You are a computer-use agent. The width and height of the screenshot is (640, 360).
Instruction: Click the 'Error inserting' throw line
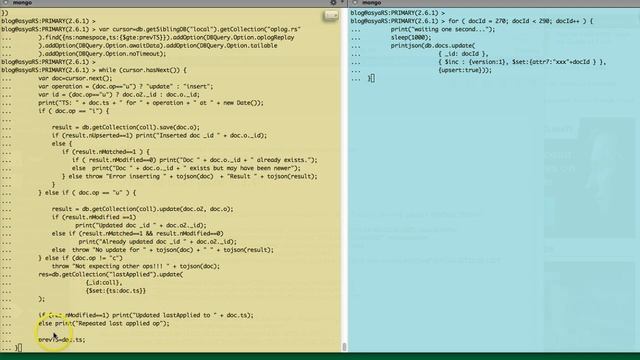[x=190, y=176]
